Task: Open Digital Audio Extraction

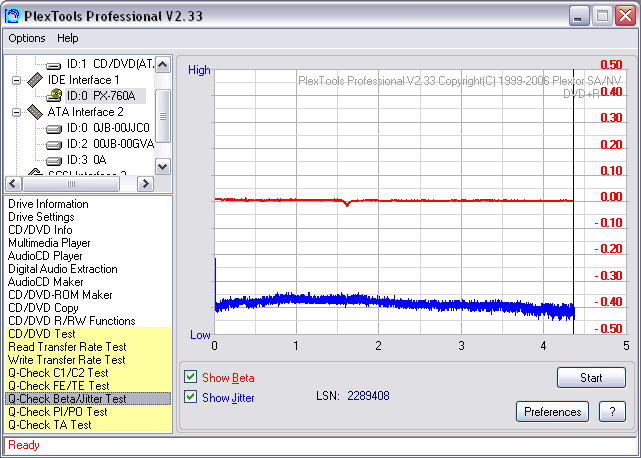Action: point(63,269)
